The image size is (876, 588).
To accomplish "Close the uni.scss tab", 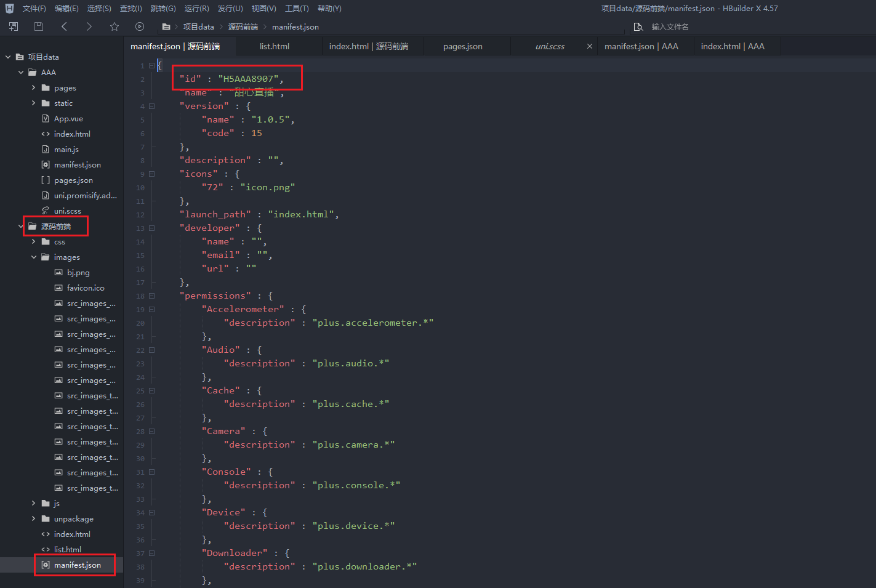I will [589, 46].
